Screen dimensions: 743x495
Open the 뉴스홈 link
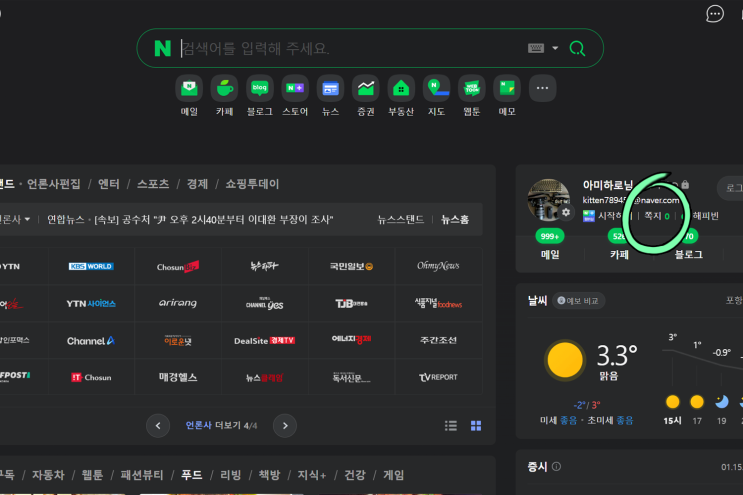click(455, 219)
